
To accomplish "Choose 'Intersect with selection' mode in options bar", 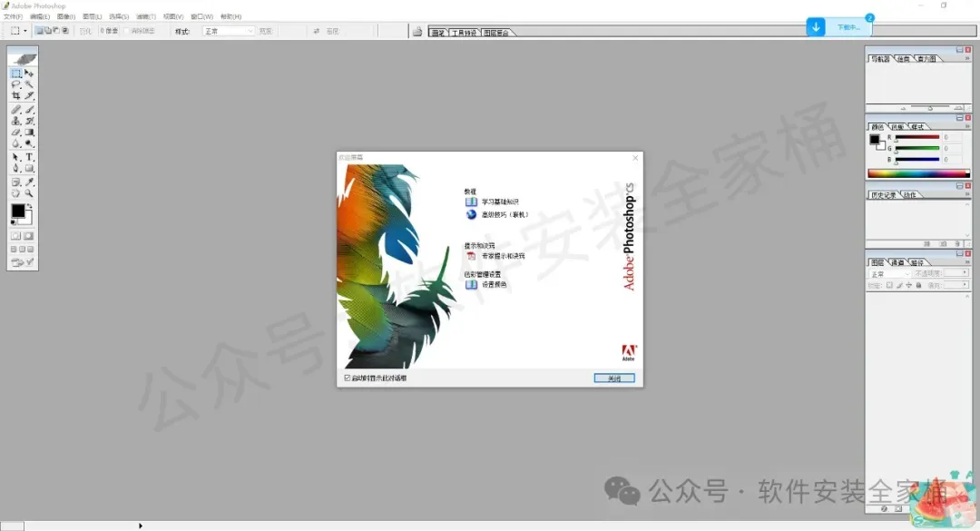I will pos(65,31).
